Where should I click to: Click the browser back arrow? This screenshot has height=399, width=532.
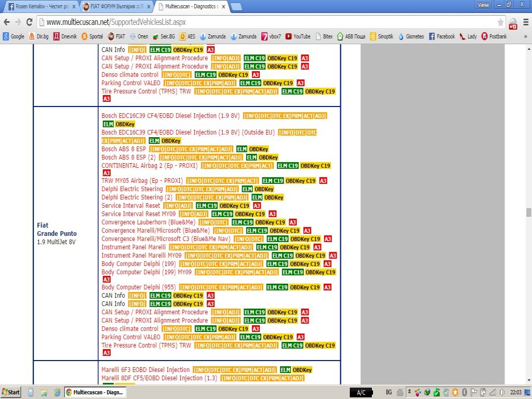[7, 22]
